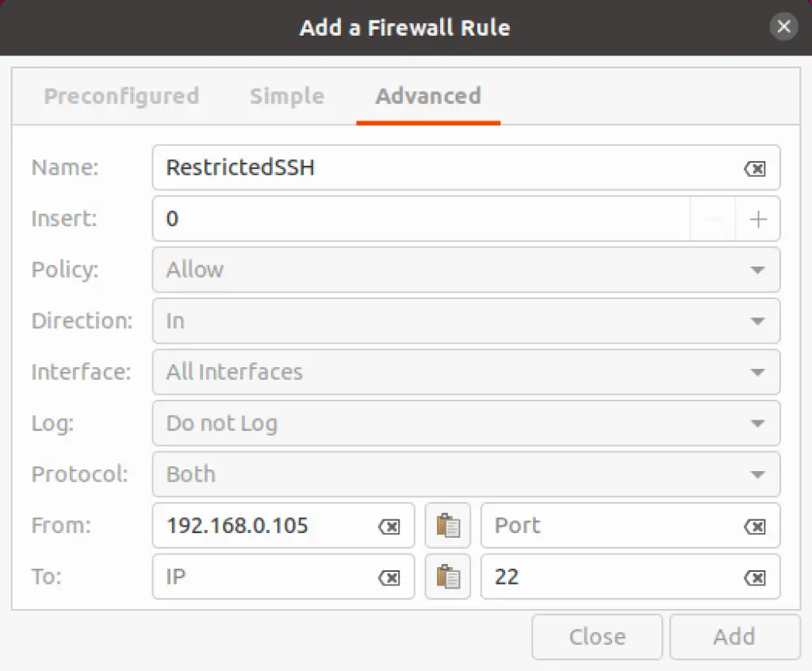This screenshot has height=671, width=812.
Task: Clear the From IP address
Action: (x=389, y=527)
